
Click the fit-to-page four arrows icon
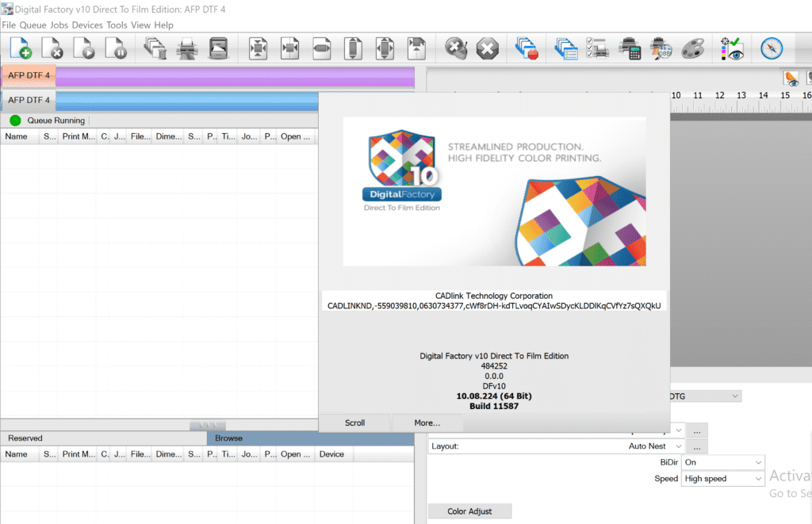tap(258, 48)
